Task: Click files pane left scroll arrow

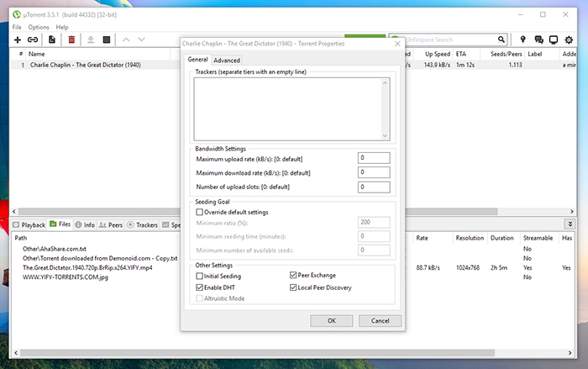Action: point(16,353)
